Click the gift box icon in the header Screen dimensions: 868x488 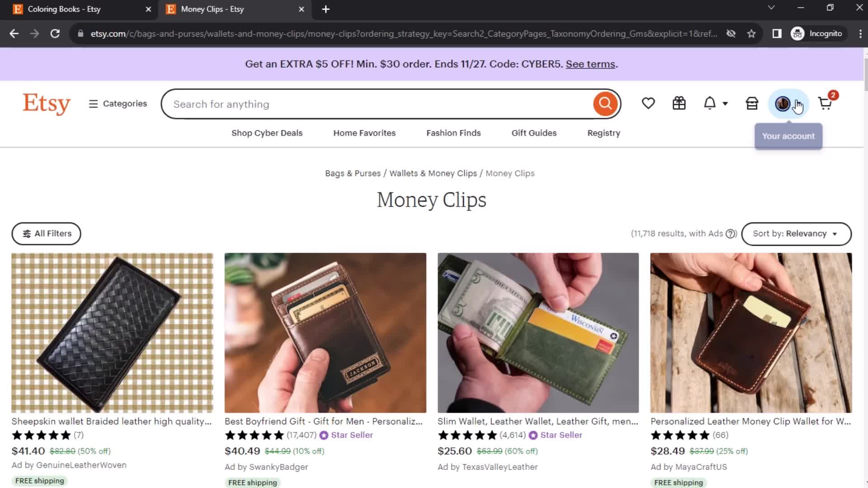[x=679, y=103]
